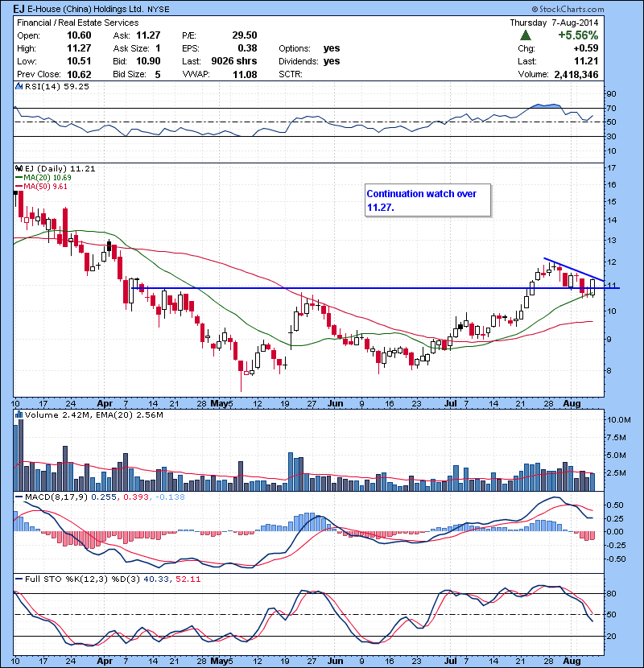Click the MACD 0.00 axis label

(614, 532)
